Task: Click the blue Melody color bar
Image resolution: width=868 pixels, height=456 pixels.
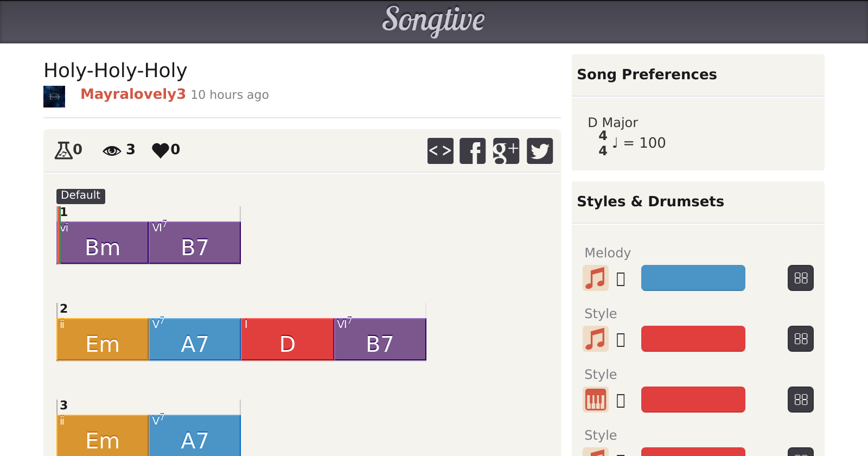Action: 693,278
